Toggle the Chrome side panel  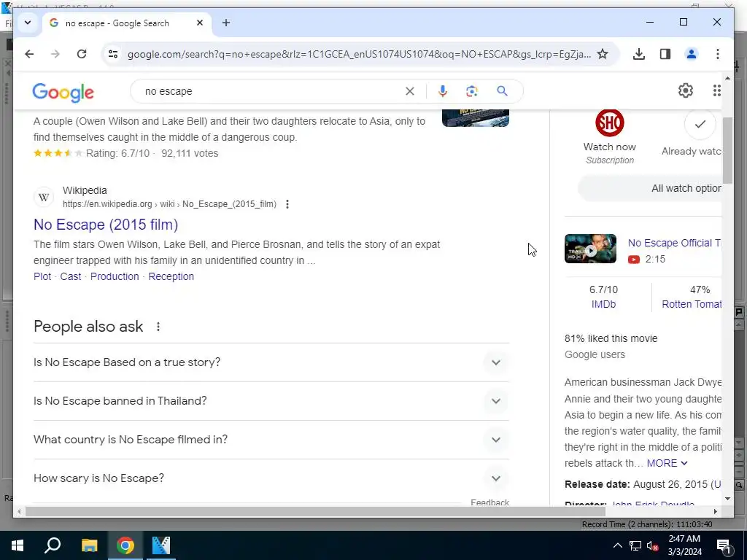pos(665,54)
